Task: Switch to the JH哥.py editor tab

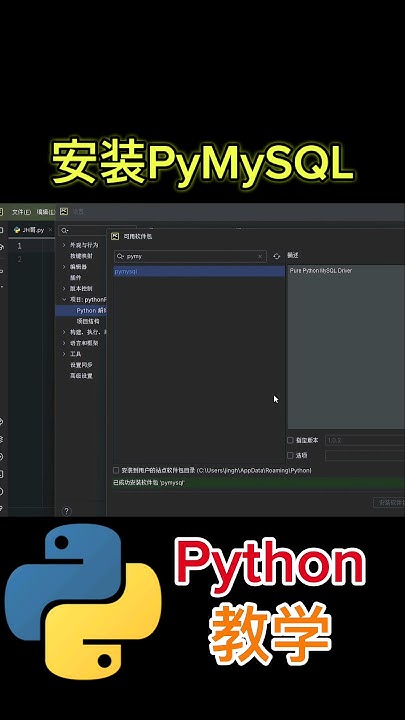Action: 33,230
